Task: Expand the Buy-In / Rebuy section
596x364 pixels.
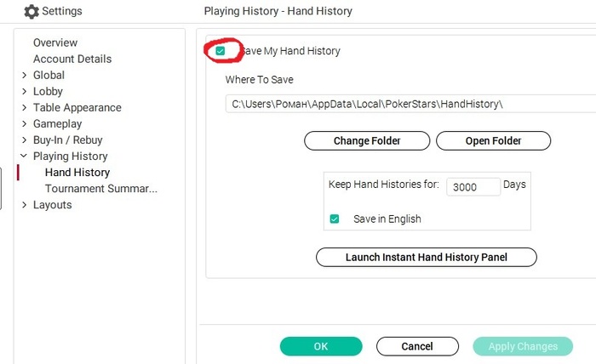Action: tap(25, 140)
